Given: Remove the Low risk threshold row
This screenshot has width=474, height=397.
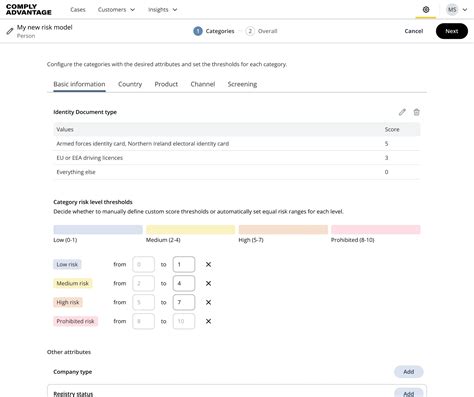Looking at the screenshot, I should pyautogui.click(x=208, y=264).
